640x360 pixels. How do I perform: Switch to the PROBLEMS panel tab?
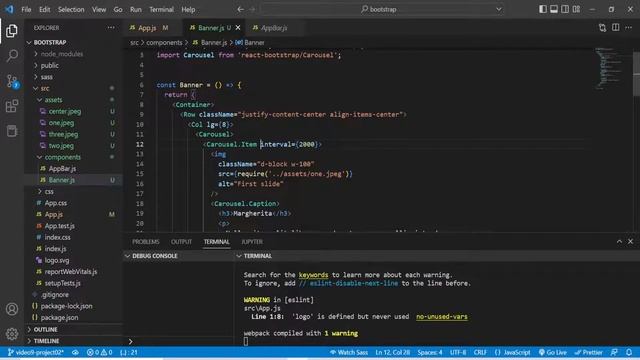(x=146, y=242)
